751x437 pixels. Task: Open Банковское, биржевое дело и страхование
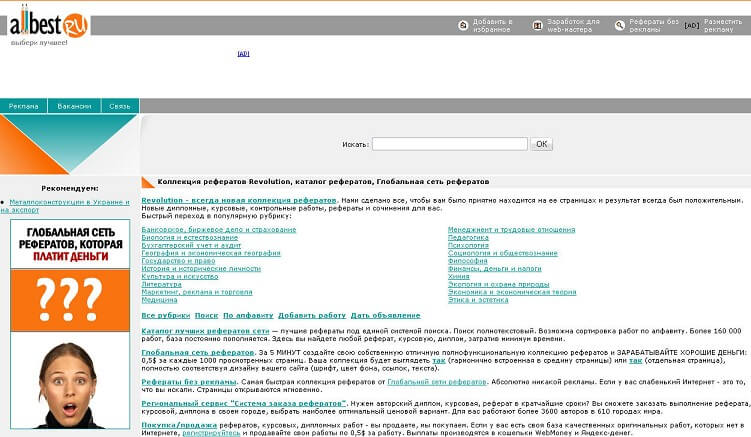218,230
